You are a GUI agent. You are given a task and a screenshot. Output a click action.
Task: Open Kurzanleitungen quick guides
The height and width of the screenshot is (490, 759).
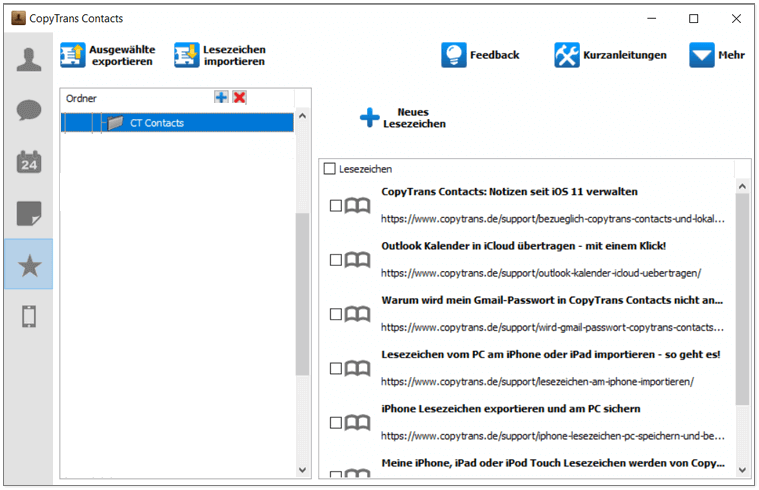click(610, 55)
